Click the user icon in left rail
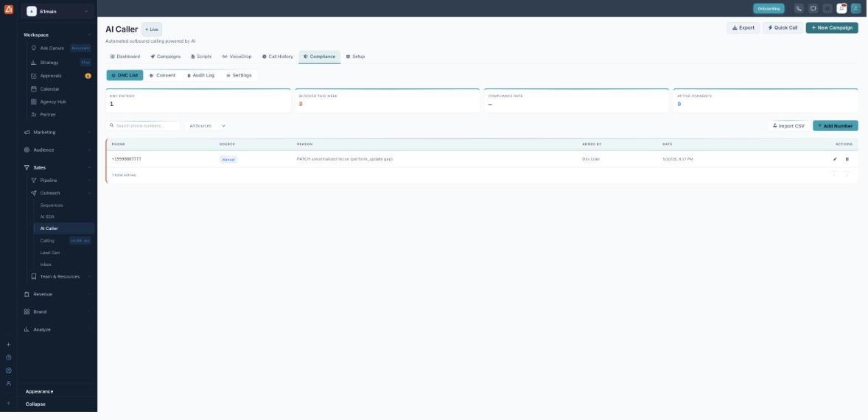Screen dimensions: 868x420 (8, 383)
